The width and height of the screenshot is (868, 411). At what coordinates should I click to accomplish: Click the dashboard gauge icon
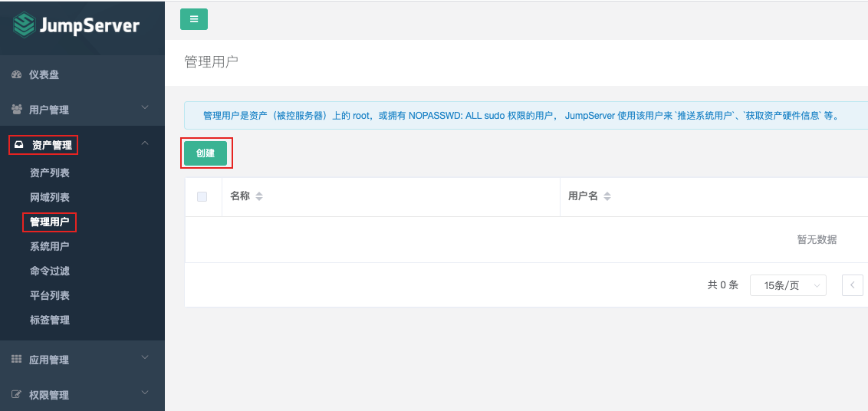(17, 75)
